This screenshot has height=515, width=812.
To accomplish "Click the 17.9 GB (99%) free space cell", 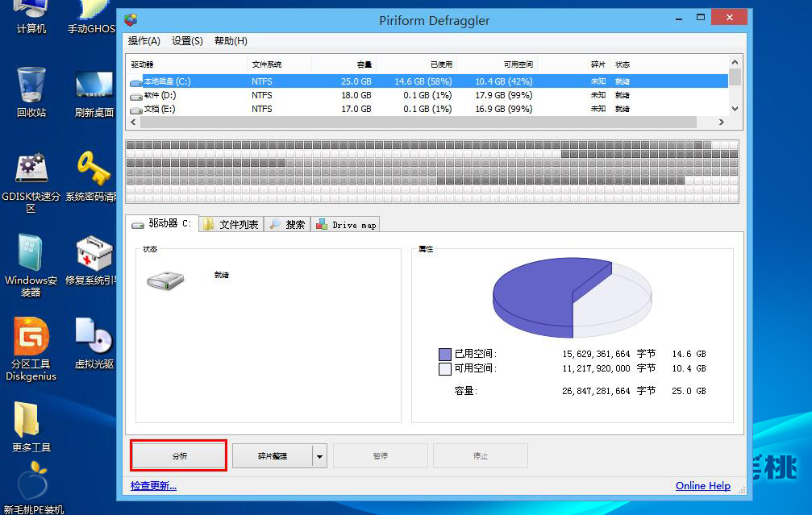I will point(503,95).
